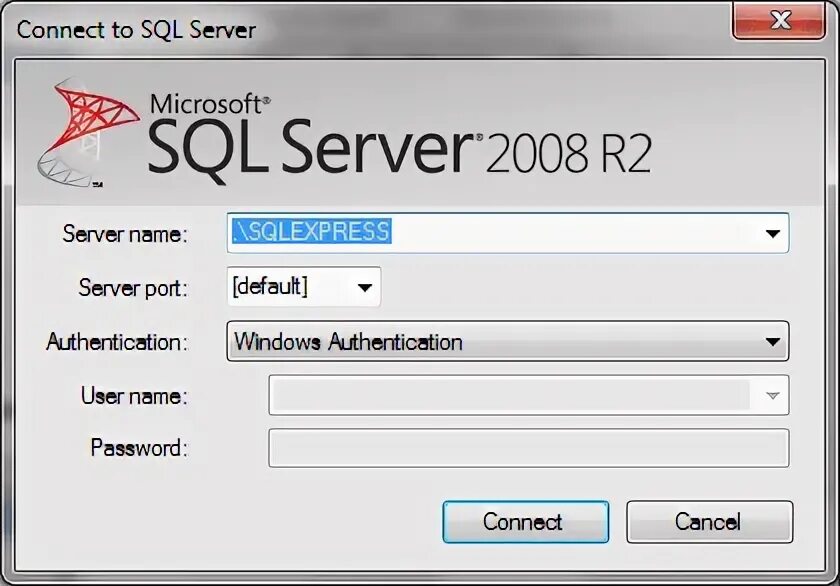The height and width of the screenshot is (586, 840).
Task: Expand the disabled User name dropdown arrow
Action: 772,396
